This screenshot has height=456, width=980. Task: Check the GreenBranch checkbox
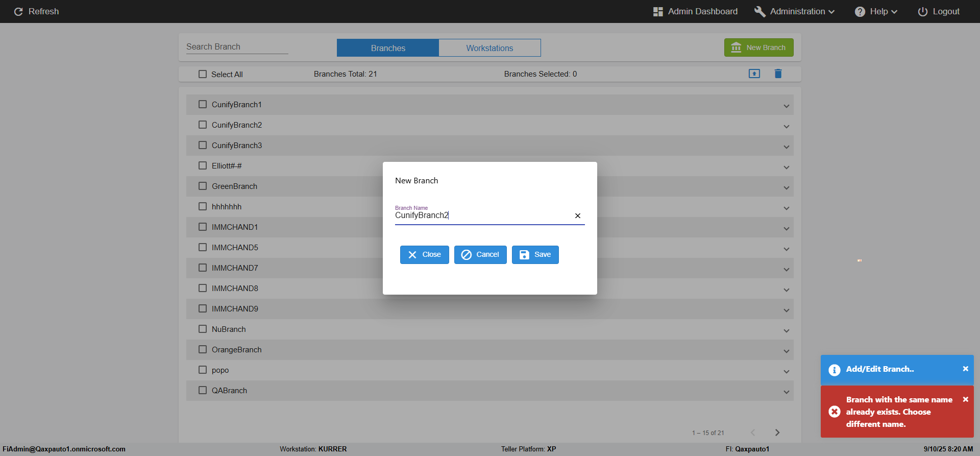(x=203, y=186)
